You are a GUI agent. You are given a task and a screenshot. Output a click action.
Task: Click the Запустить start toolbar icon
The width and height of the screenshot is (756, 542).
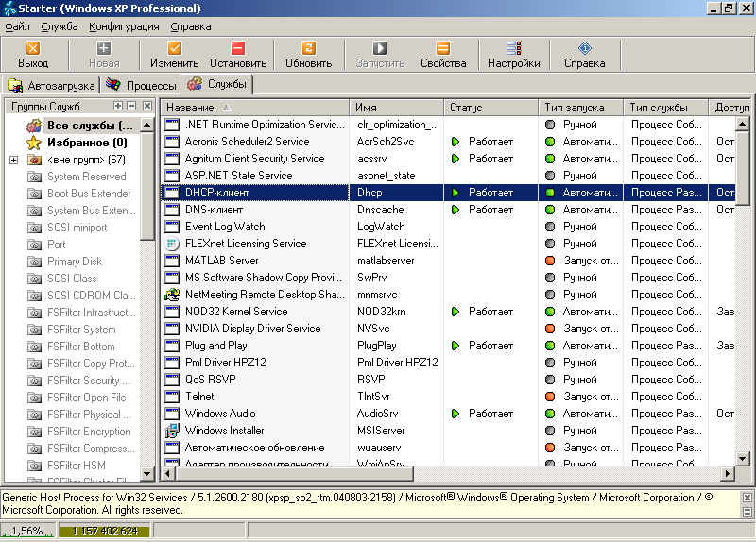tap(380, 48)
